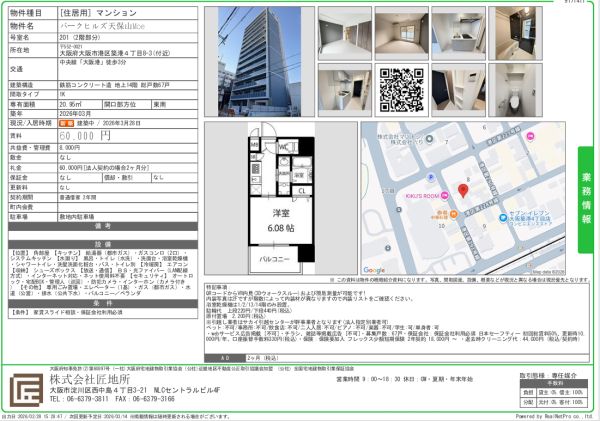
Task: Click the key money 60,000円 法人契約 text
Action: click(x=104, y=168)
